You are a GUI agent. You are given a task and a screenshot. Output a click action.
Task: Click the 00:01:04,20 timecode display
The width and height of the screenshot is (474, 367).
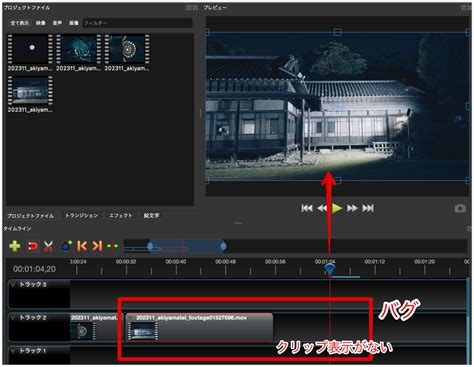(34, 269)
